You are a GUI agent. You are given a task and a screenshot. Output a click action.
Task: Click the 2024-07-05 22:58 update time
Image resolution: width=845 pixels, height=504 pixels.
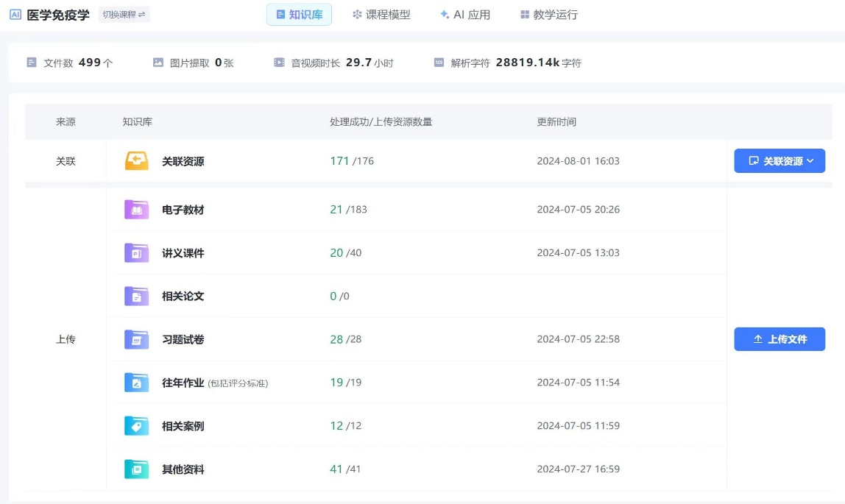pos(579,339)
